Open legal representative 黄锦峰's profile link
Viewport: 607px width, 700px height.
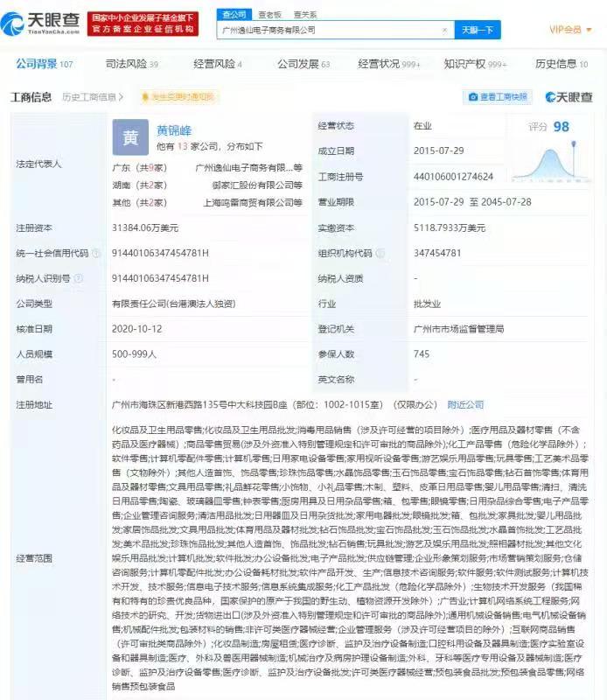(175, 129)
